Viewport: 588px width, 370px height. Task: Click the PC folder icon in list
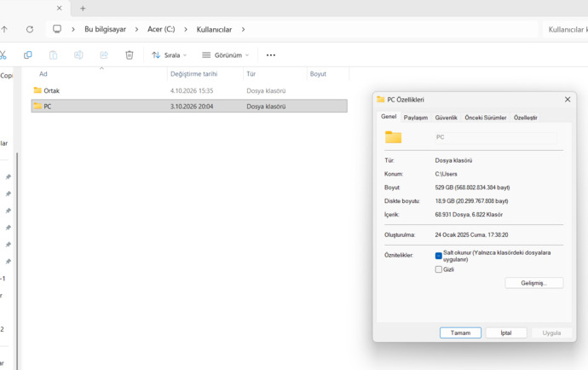[37, 106]
